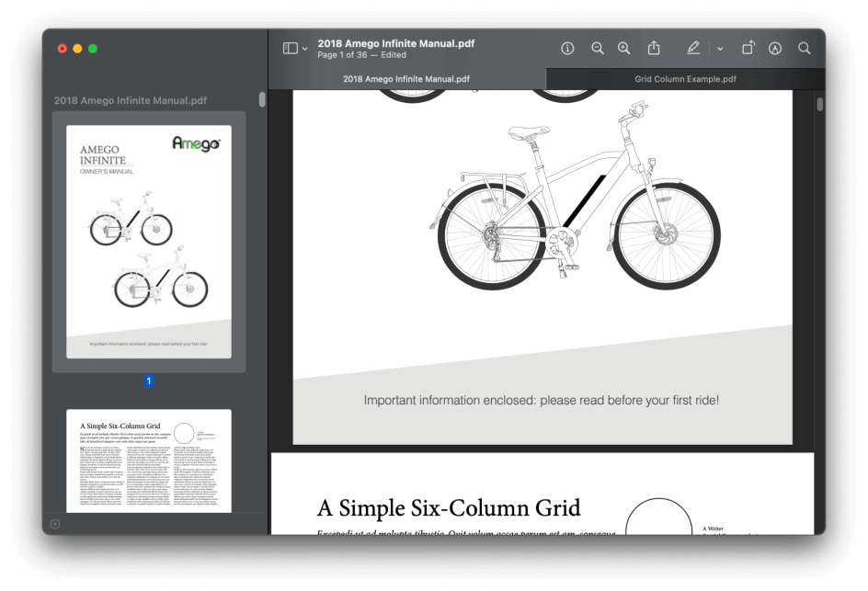Rotate the current page with the rotate icon

click(748, 48)
